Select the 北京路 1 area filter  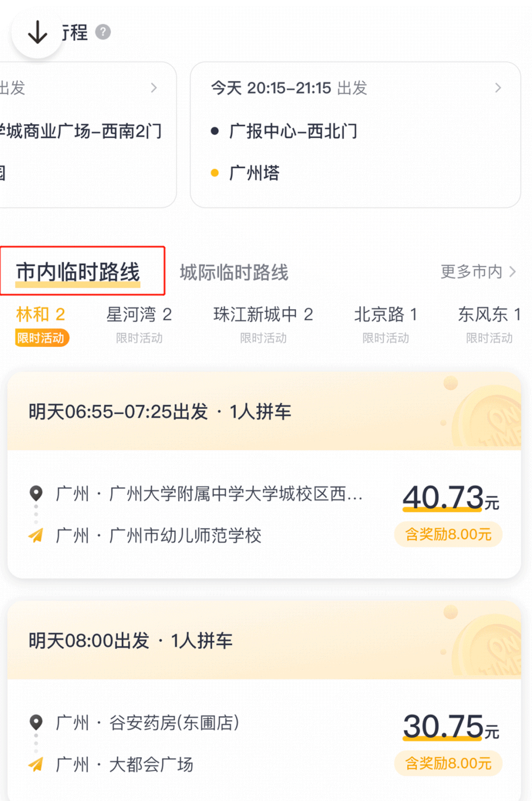coord(386,314)
